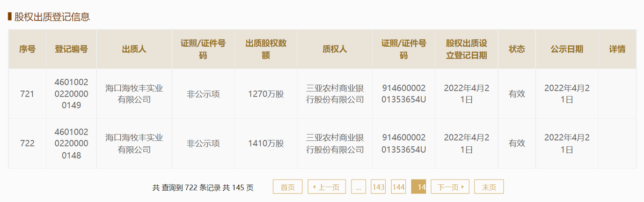This screenshot has width=644, height=202.
Task: Click the 公示日期 column header
Action: tap(567, 49)
